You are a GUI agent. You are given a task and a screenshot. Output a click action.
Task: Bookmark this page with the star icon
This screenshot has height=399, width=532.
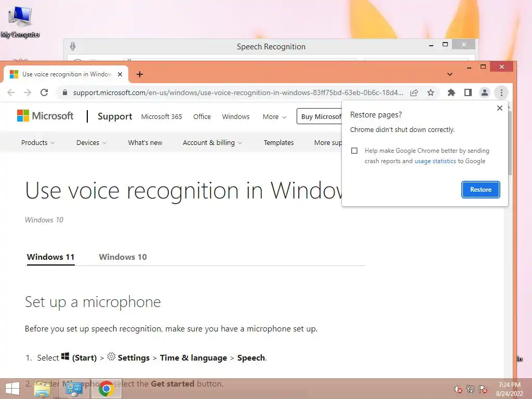pyautogui.click(x=431, y=92)
